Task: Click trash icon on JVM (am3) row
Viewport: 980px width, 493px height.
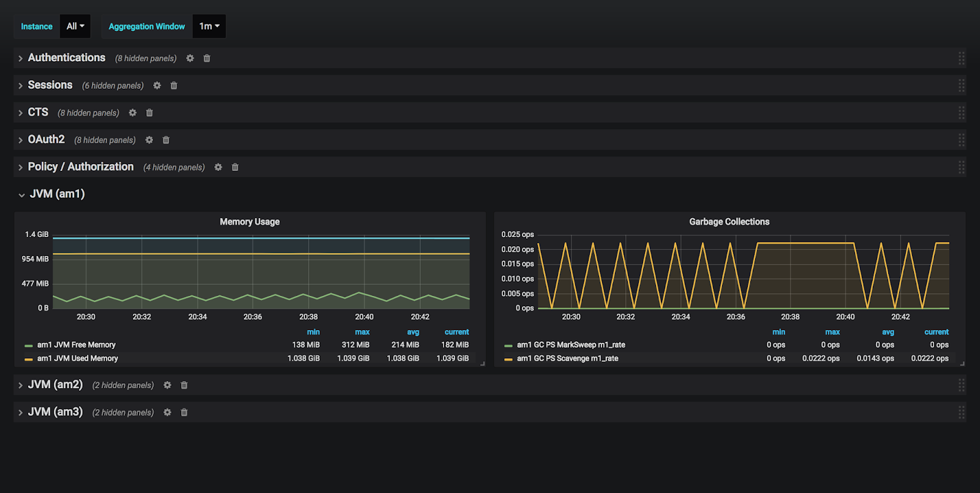Action: tap(184, 412)
